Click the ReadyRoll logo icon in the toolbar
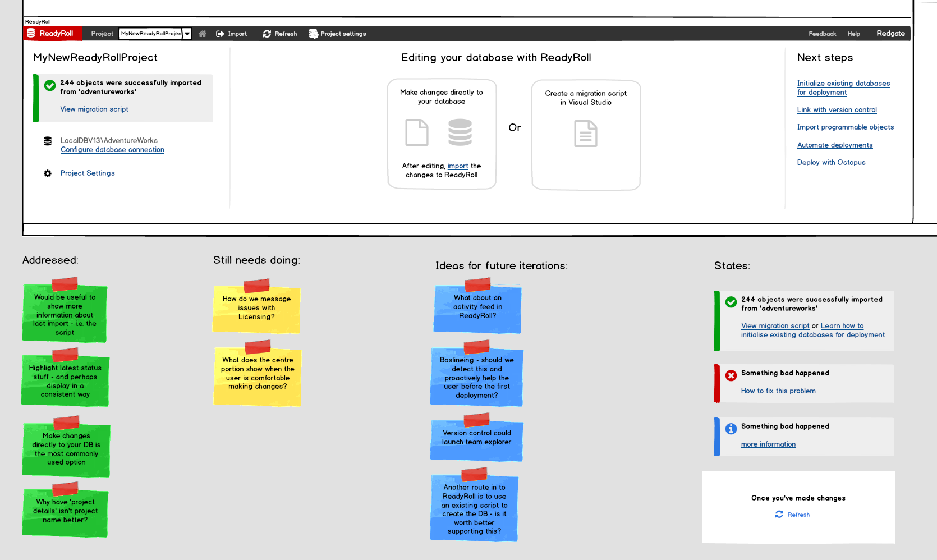This screenshot has height=560, width=937. pos(31,33)
